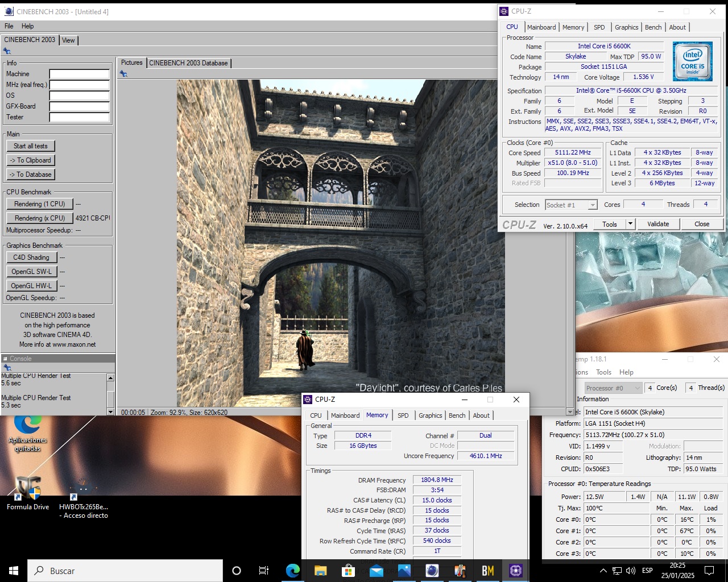Run the OpenGL SW-L test
The width and height of the screenshot is (728, 582).
point(31,272)
